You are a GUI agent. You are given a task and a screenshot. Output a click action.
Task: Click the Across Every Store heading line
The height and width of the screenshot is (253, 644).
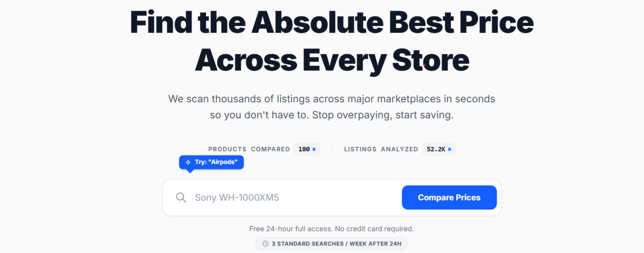coord(332,60)
